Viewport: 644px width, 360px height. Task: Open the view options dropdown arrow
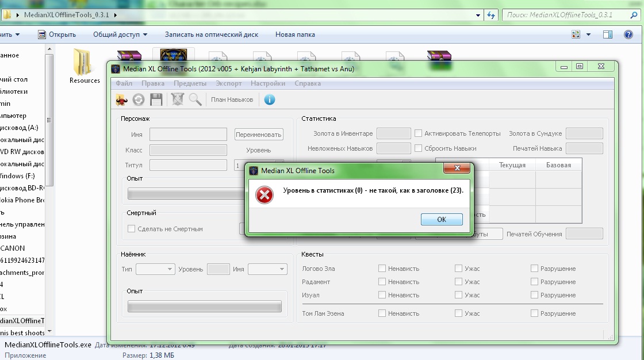click(588, 35)
